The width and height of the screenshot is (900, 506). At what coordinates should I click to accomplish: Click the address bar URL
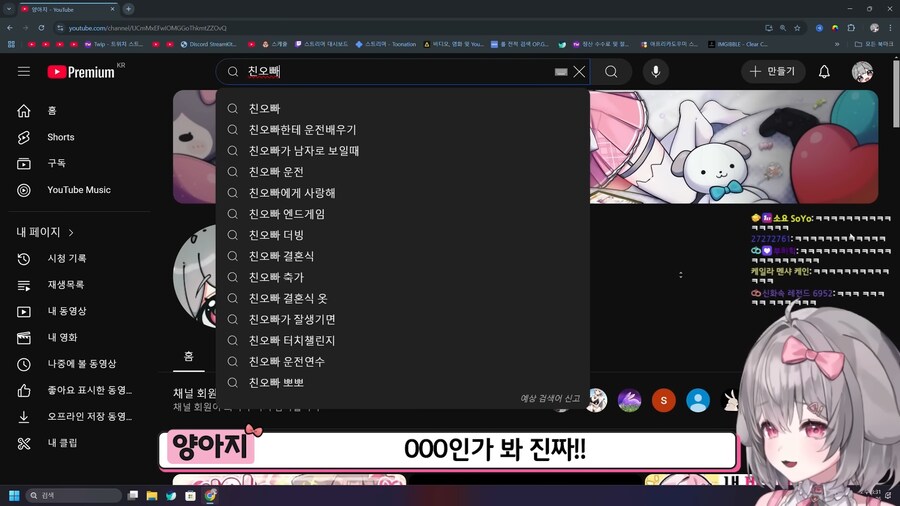pos(148,28)
